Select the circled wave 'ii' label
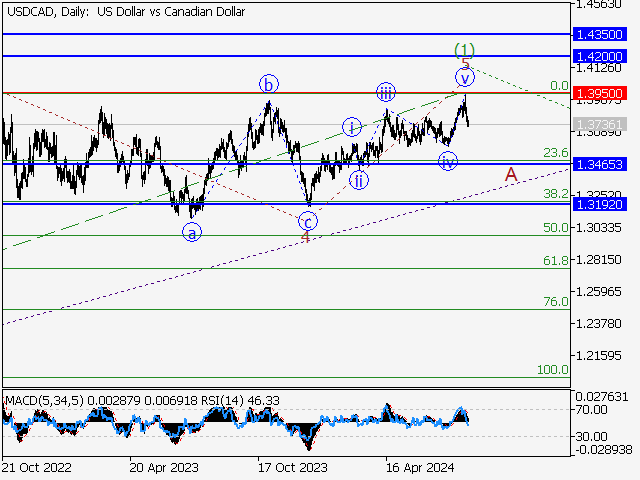This screenshot has height=480, width=640. coord(359,180)
